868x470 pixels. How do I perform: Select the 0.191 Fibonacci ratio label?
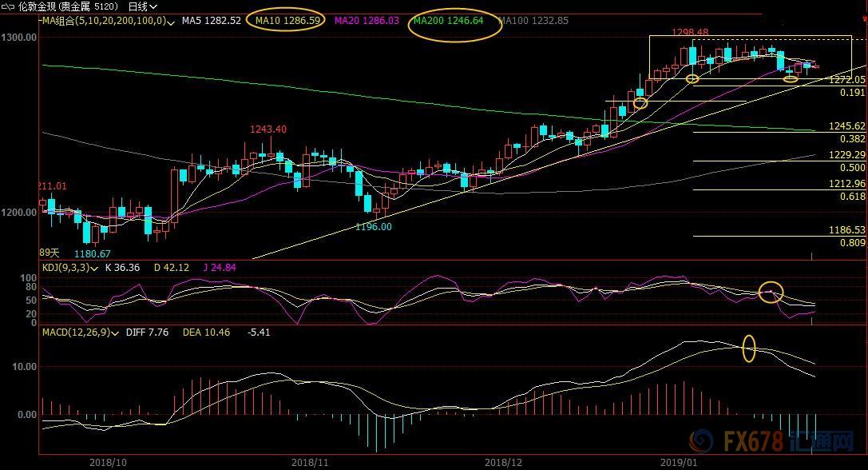[853, 93]
